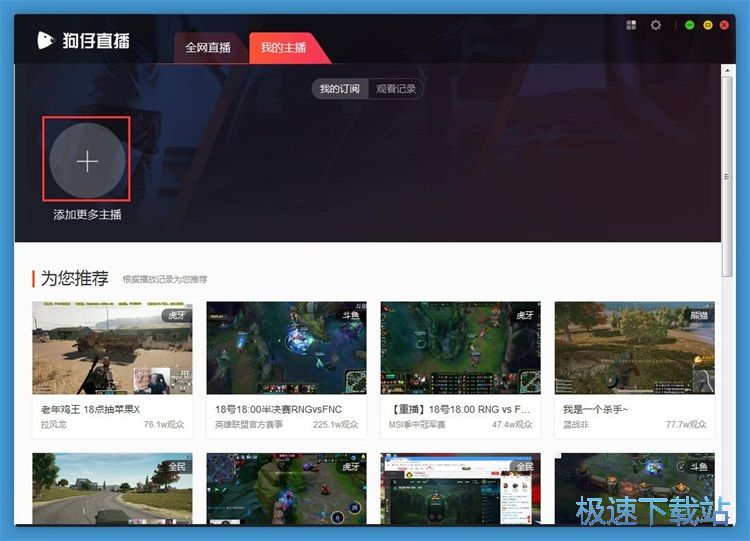This screenshot has width=750, height=541.
Task: Open the second-row 斗鱼 stream thumbnail
Action: [635, 488]
